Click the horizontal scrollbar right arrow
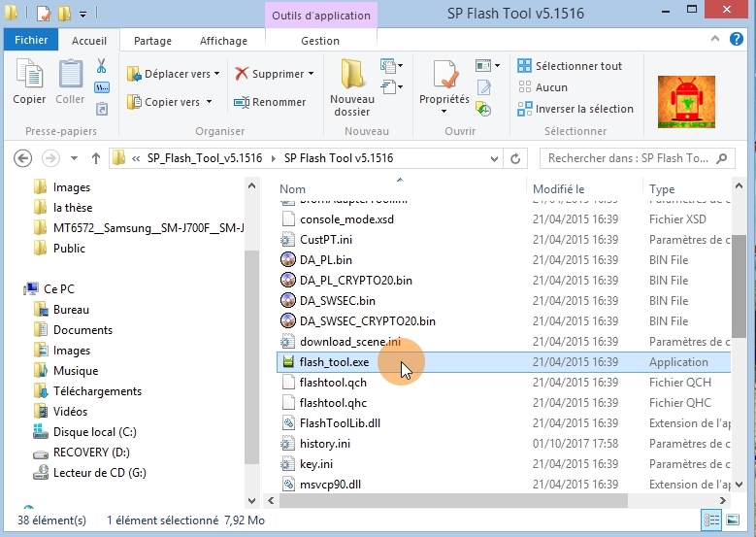 [x=722, y=501]
